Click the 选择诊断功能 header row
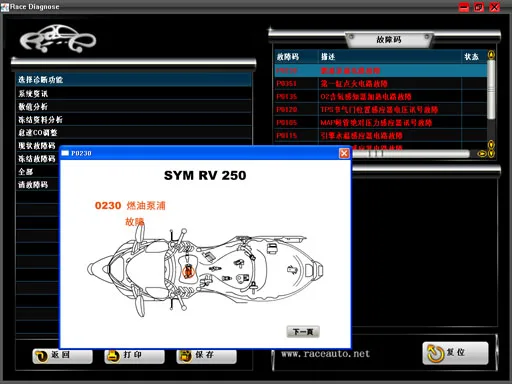This screenshot has height=384, width=512. point(133,80)
